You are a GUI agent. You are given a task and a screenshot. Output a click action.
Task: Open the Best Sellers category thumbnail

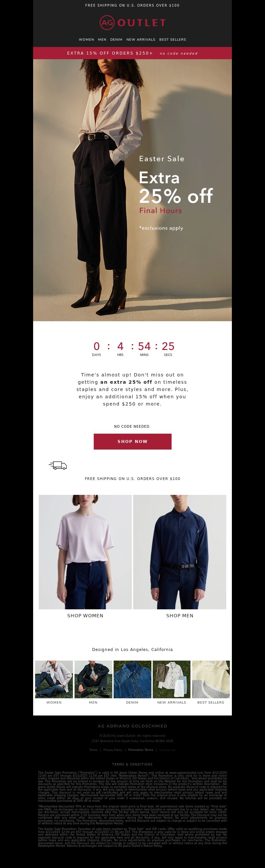(x=211, y=679)
